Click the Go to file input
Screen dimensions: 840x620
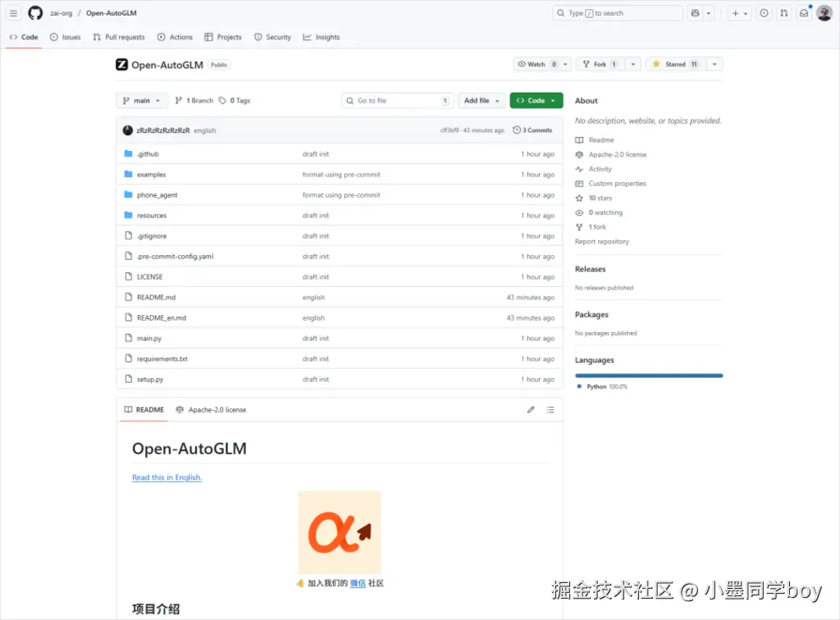click(x=398, y=101)
